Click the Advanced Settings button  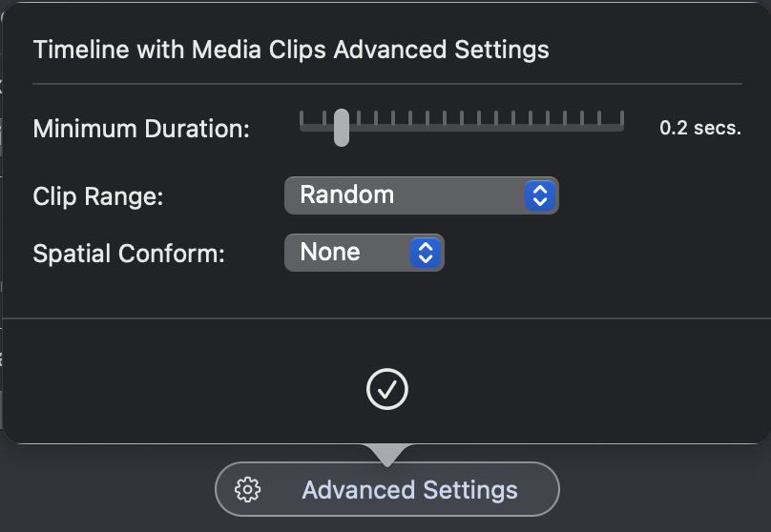pyautogui.click(x=387, y=489)
